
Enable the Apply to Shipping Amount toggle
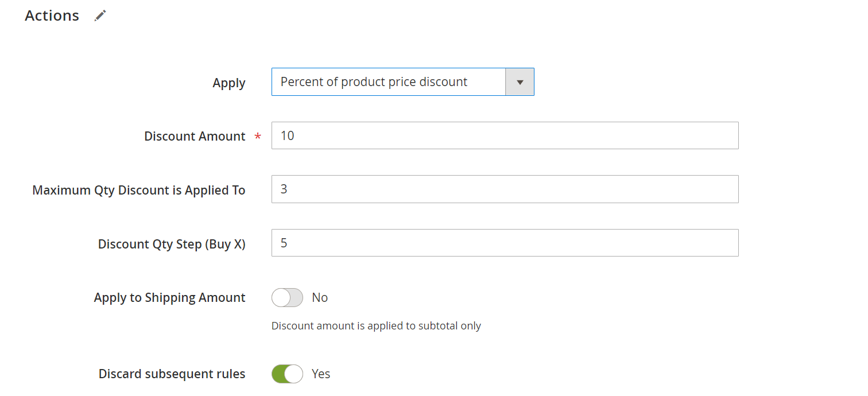click(287, 297)
